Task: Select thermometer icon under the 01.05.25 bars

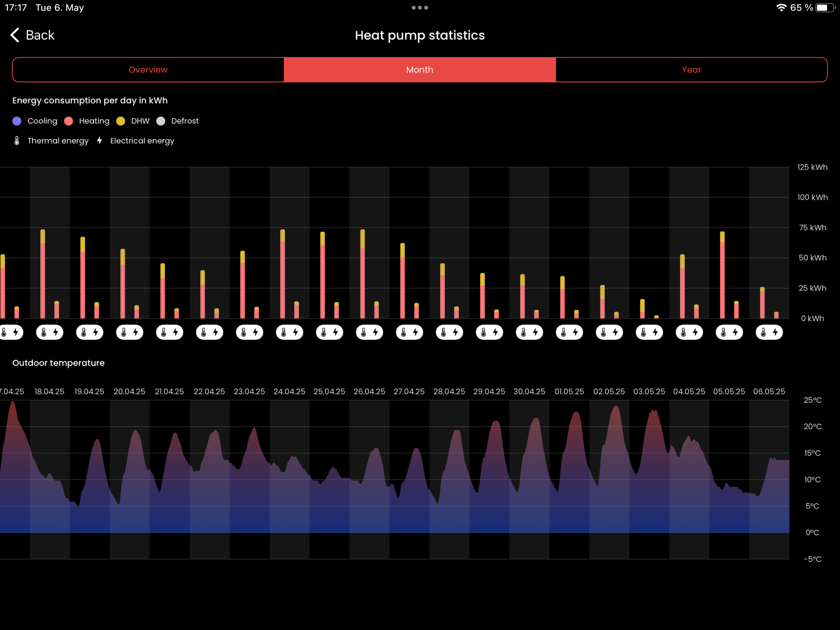Action: click(x=563, y=333)
